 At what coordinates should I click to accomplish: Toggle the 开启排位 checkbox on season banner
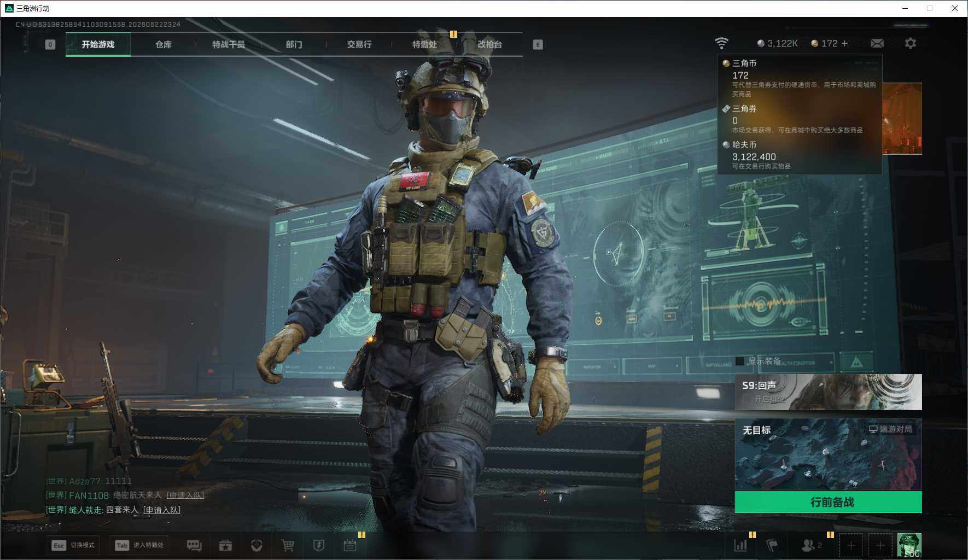click(x=747, y=399)
